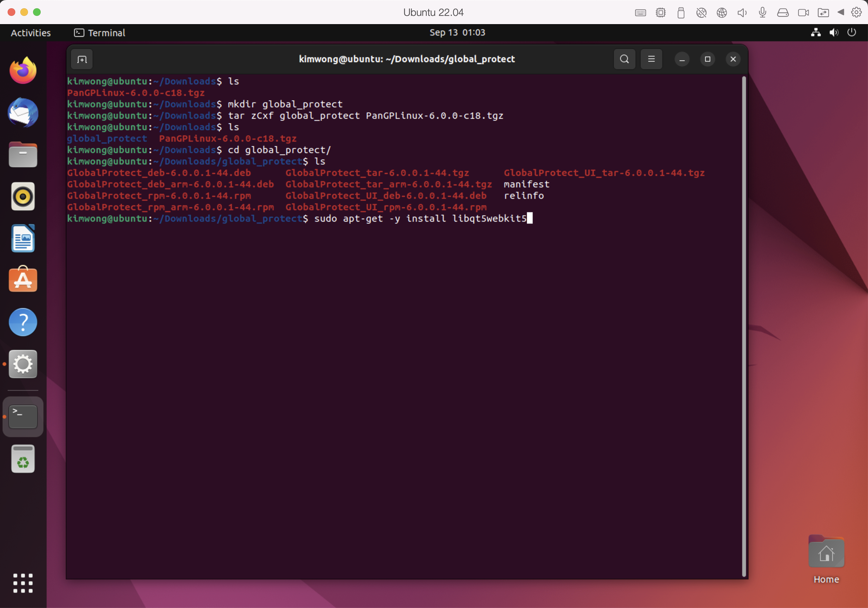Open the Terminal app menu in top bar
The image size is (868, 608).
tap(99, 33)
